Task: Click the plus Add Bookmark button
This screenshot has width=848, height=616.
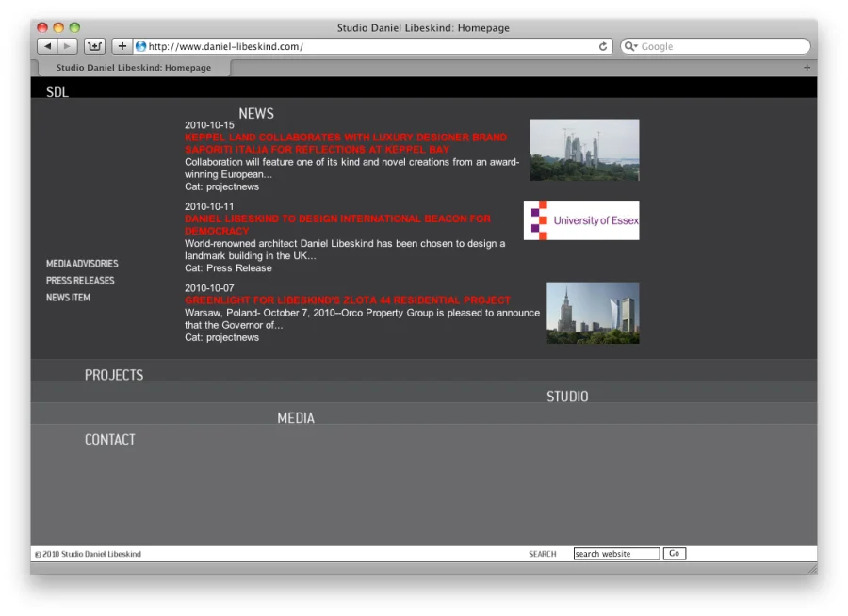Action: click(122, 46)
